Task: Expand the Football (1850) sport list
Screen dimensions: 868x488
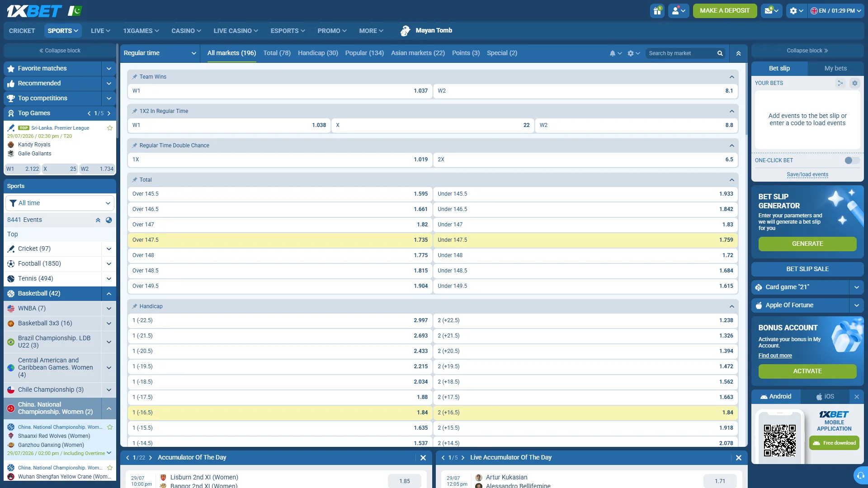Action: (x=108, y=264)
